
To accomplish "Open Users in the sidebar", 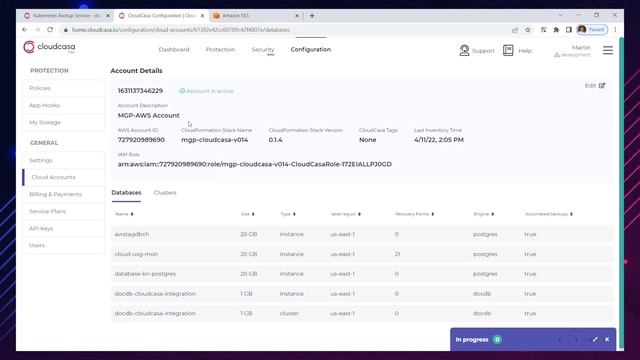I will point(63,245).
